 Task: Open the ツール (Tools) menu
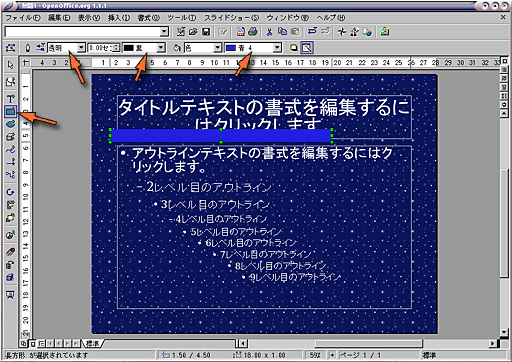click(182, 18)
